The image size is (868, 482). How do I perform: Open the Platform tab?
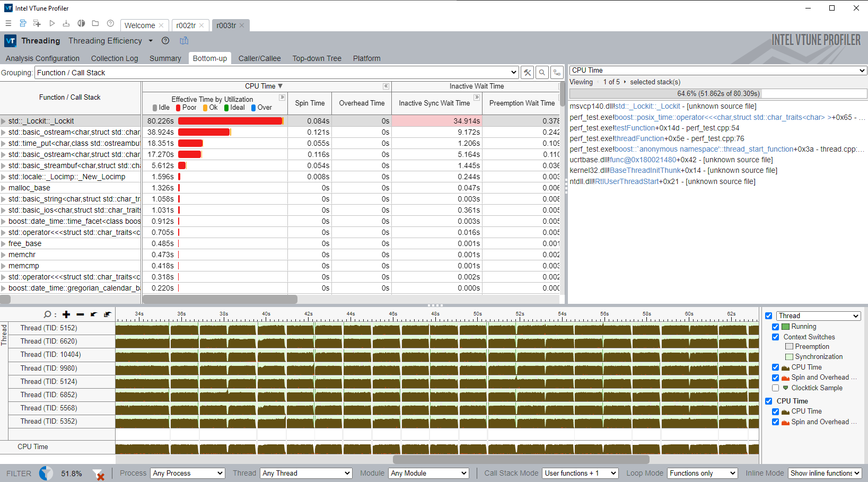coord(367,58)
